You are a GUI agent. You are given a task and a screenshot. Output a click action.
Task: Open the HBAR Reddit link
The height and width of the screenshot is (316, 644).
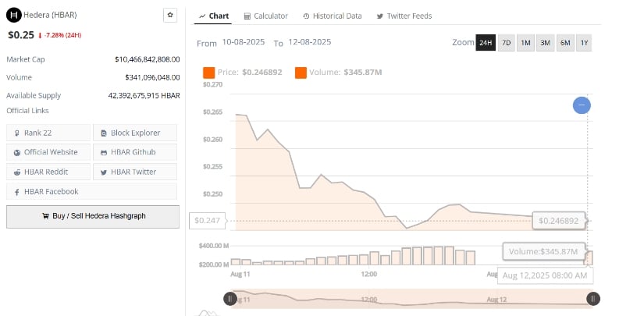point(48,172)
